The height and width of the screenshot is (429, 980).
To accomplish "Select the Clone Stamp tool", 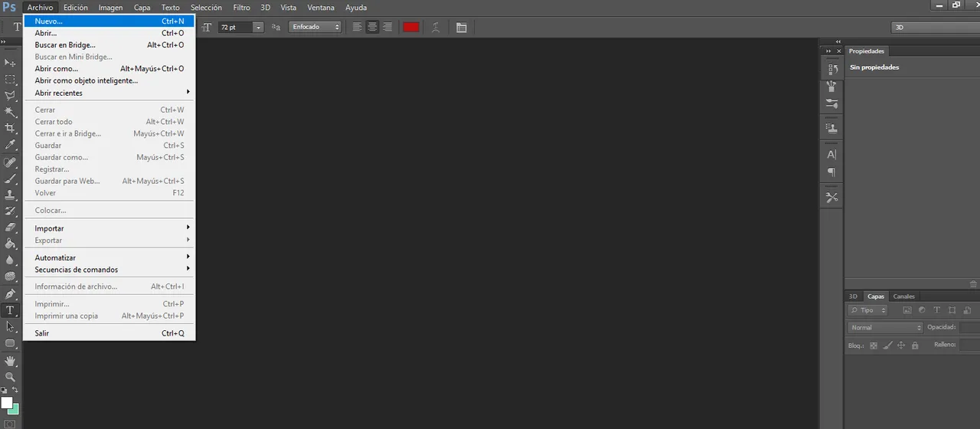I will (11, 195).
